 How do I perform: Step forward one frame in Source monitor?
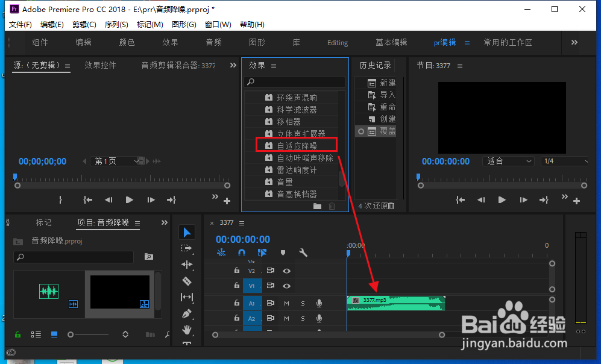click(x=151, y=199)
